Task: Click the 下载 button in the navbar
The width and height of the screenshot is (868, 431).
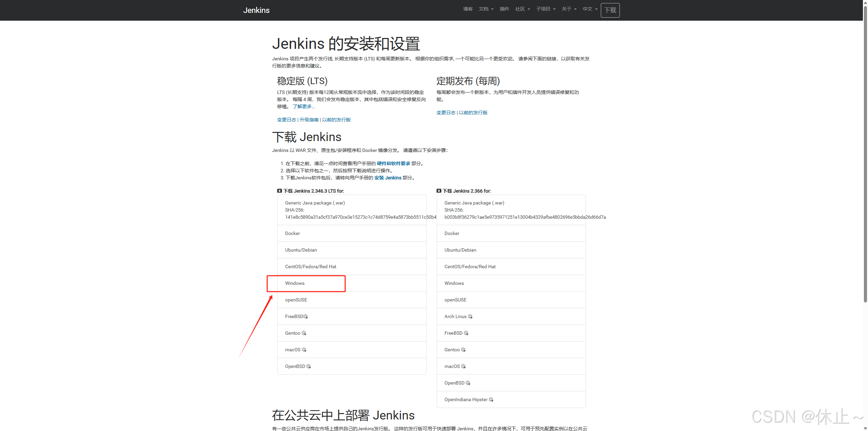Action: 610,10
